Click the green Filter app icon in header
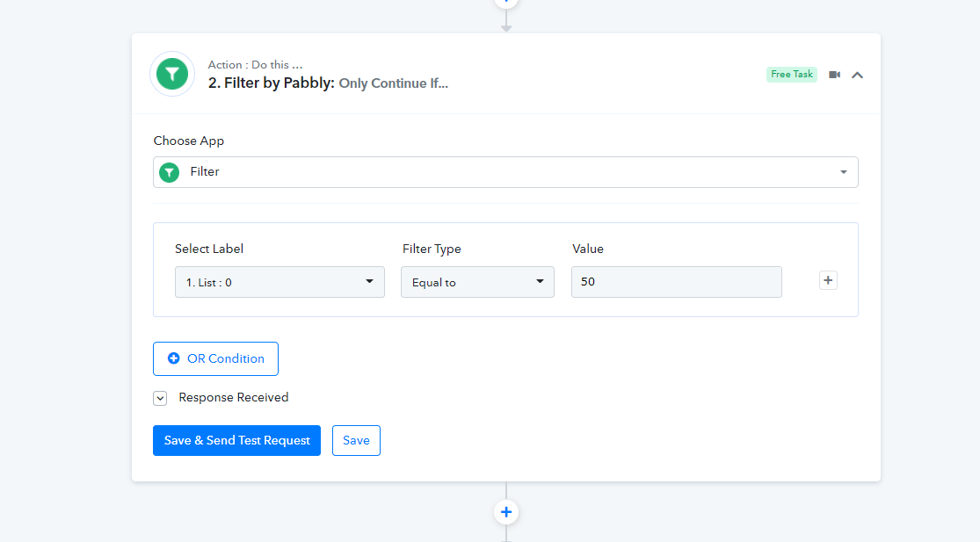The width and height of the screenshot is (980, 542). (172, 74)
